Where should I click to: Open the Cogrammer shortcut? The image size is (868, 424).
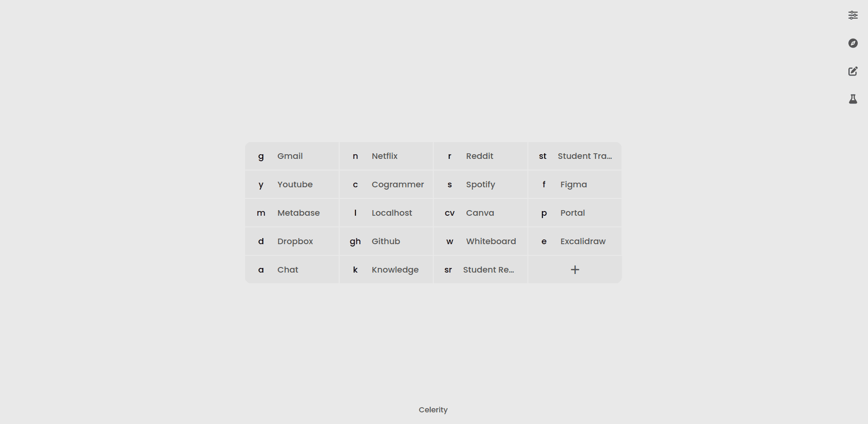[x=386, y=185]
